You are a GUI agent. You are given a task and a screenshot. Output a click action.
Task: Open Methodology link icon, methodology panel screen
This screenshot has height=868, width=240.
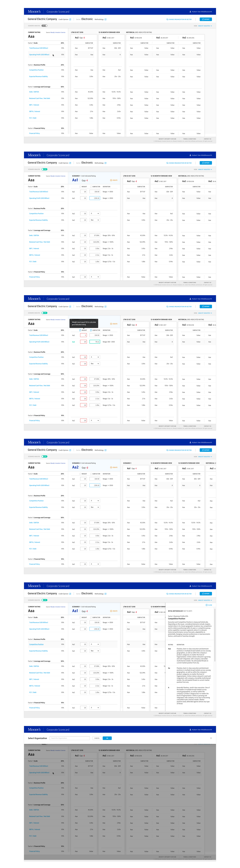[x=105, y=594]
